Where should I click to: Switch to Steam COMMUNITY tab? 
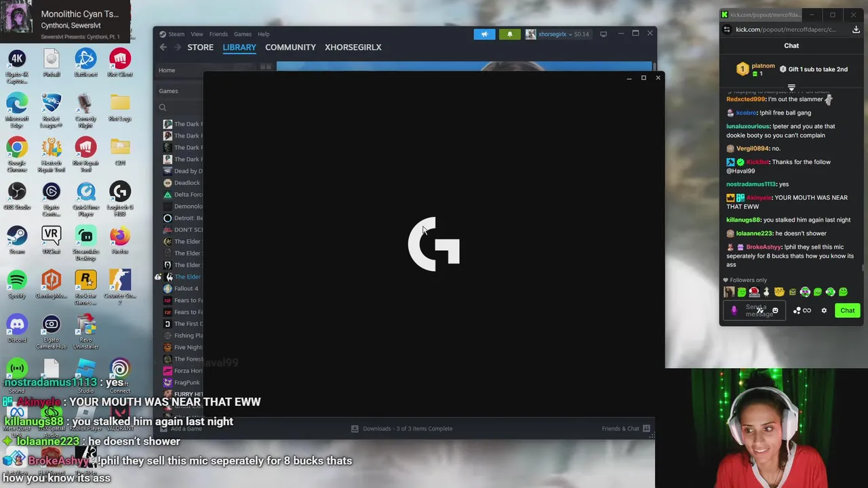[290, 47]
